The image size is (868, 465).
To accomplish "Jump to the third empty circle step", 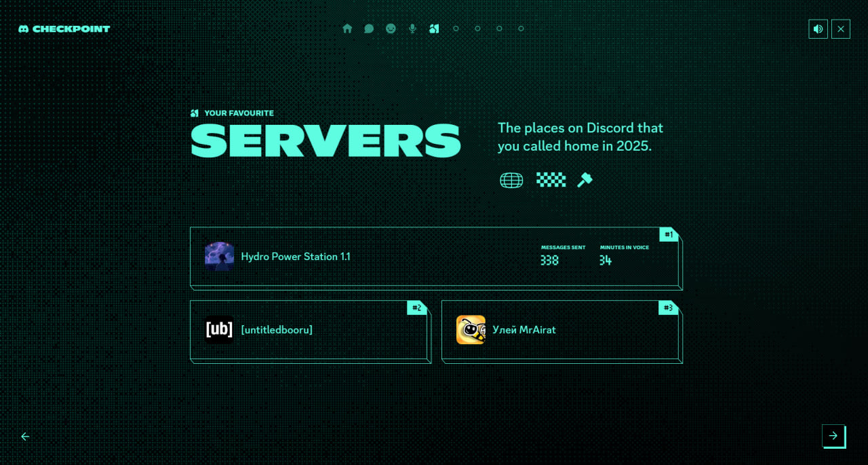I will [x=499, y=29].
